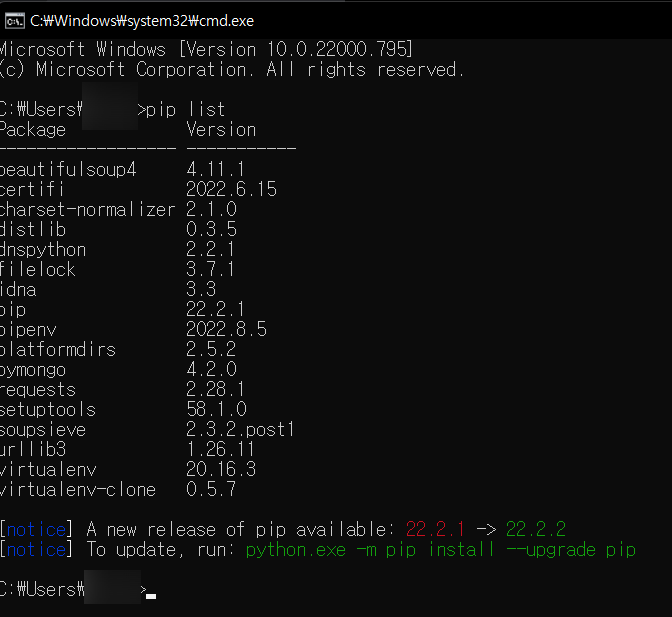Click the virtualenv package name
The width and height of the screenshot is (672, 617).
pyautogui.click(x=48, y=469)
